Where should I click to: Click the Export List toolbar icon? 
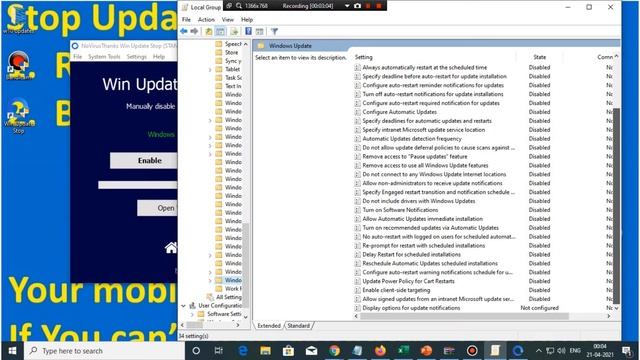coord(234,31)
